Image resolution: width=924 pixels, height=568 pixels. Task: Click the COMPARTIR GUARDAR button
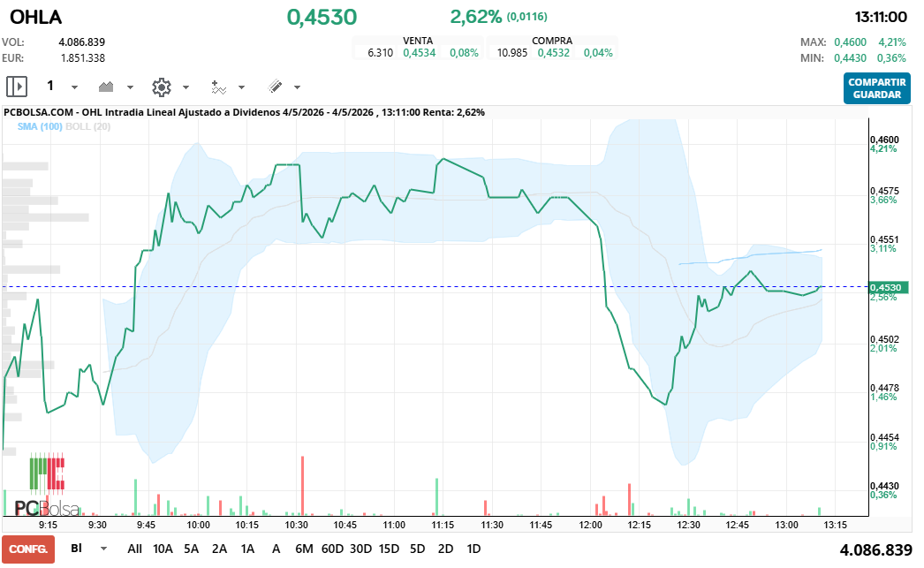877,88
